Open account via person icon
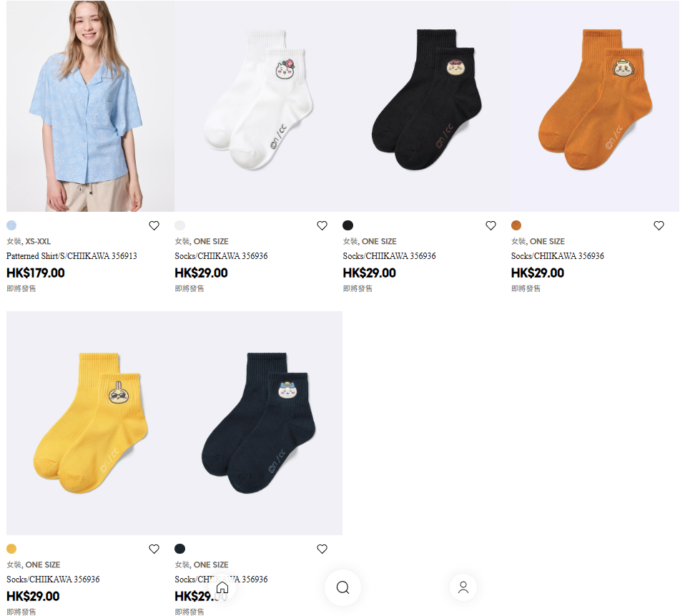The height and width of the screenshot is (616, 685). (x=463, y=587)
